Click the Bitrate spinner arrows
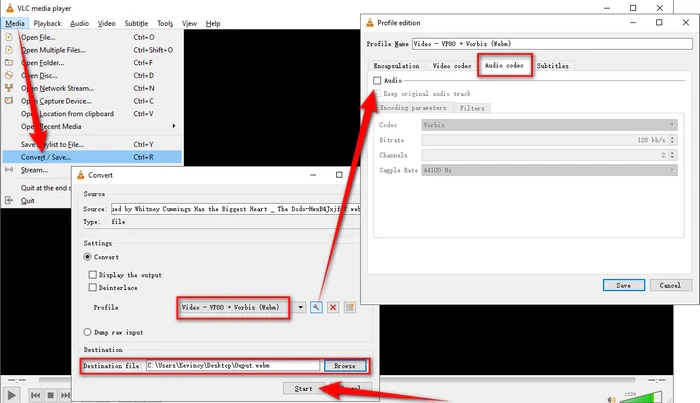The height and width of the screenshot is (403, 700). click(672, 140)
